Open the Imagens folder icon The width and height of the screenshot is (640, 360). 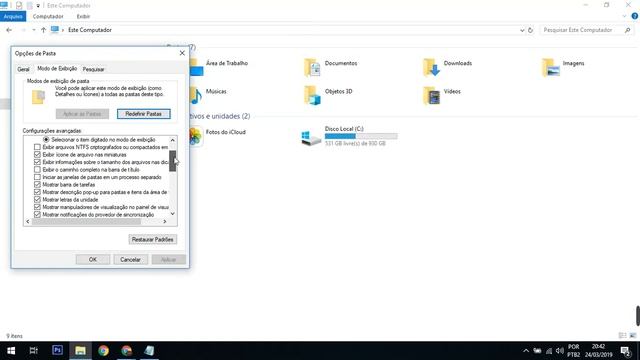(551, 68)
